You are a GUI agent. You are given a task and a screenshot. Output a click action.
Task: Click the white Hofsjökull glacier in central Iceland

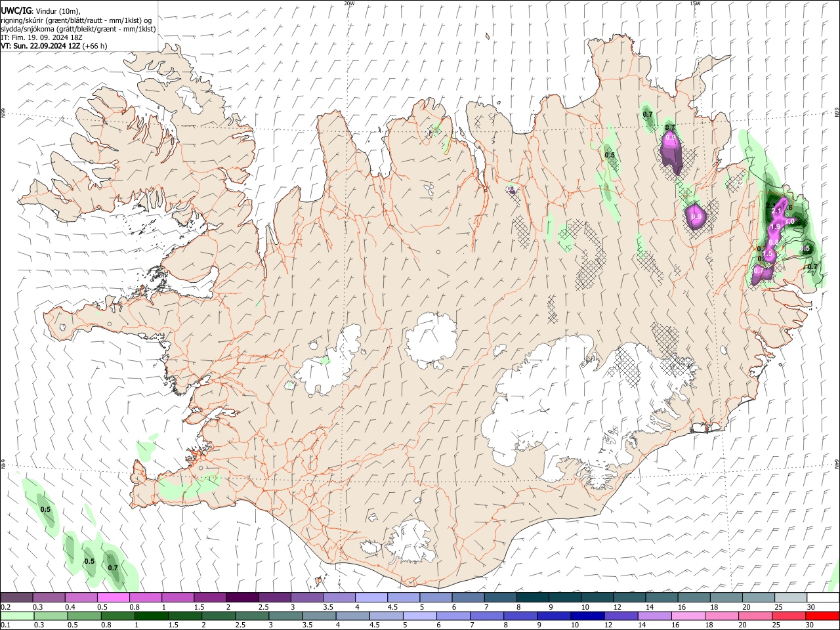click(x=430, y=340)
